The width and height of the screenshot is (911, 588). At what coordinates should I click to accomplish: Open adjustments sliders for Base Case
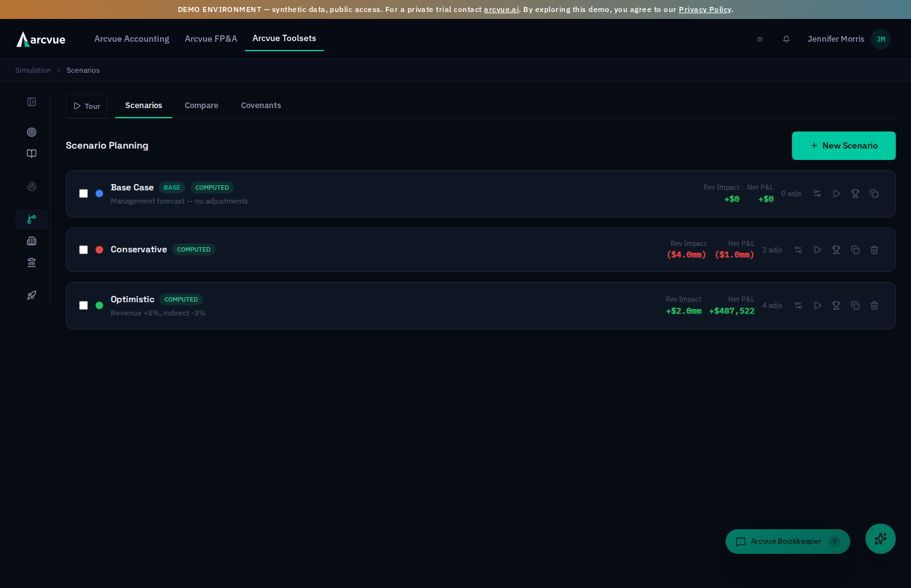coord(817,193)
